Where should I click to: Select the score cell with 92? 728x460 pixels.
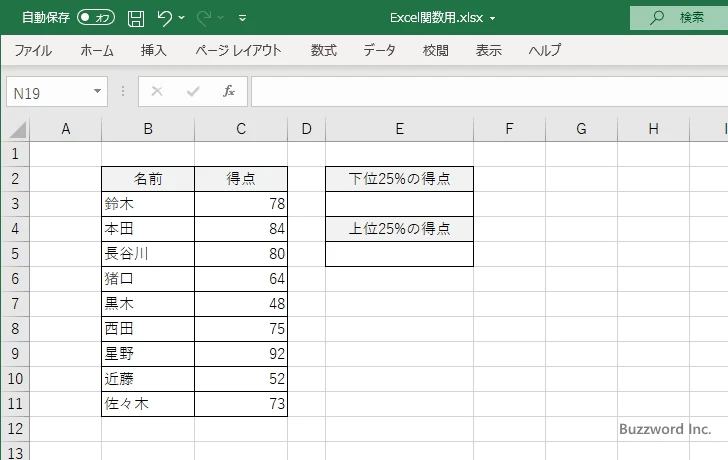(241, 354)
